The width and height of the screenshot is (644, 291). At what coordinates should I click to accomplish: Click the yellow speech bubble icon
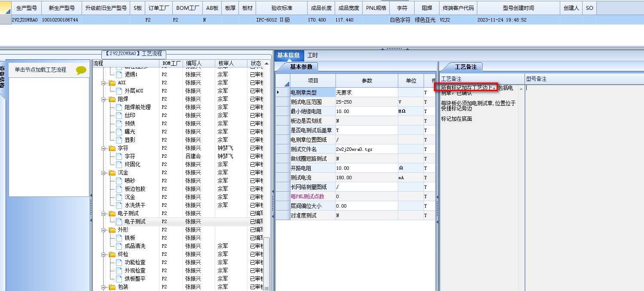pyautogui.click(x=81, y=70)
